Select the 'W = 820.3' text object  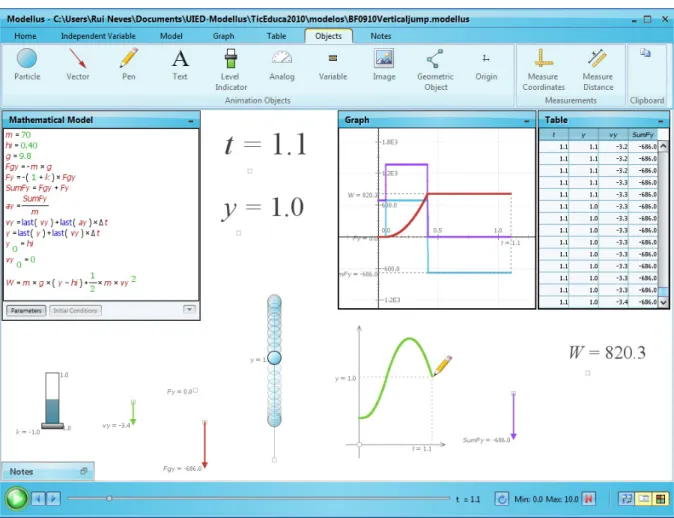[x=607, y=353]
